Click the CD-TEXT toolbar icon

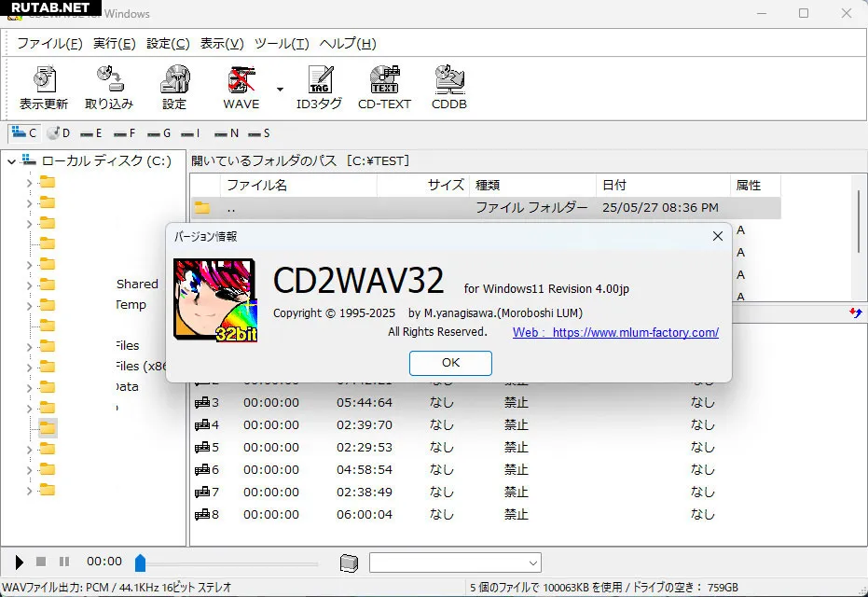384,88
